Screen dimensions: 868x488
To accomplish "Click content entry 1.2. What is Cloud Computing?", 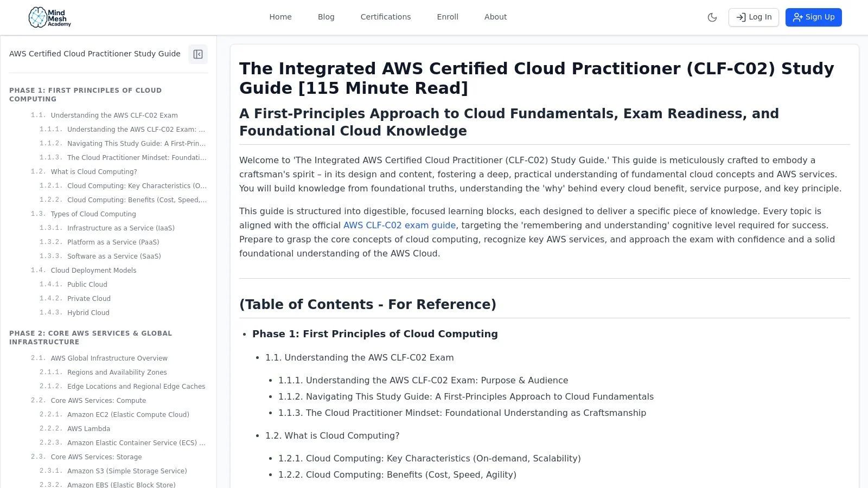I will coord(333,436).
